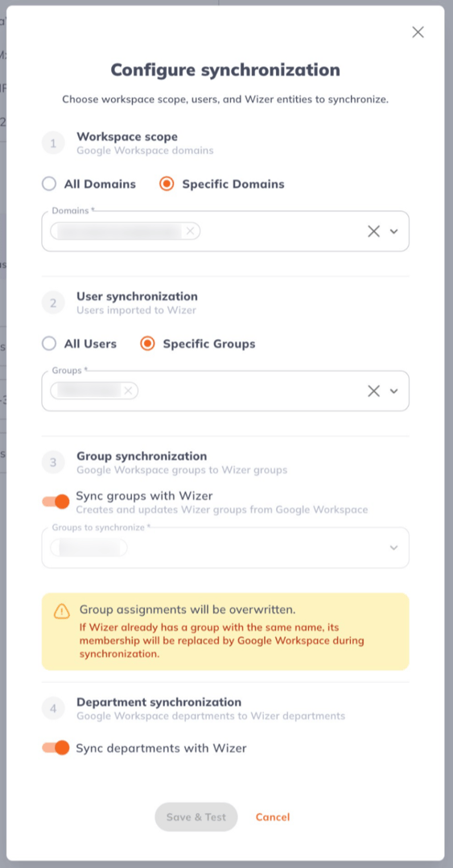Cancel the synchronization configuration
The height and width of the screenshot is (868, 453).
[273, 817]
